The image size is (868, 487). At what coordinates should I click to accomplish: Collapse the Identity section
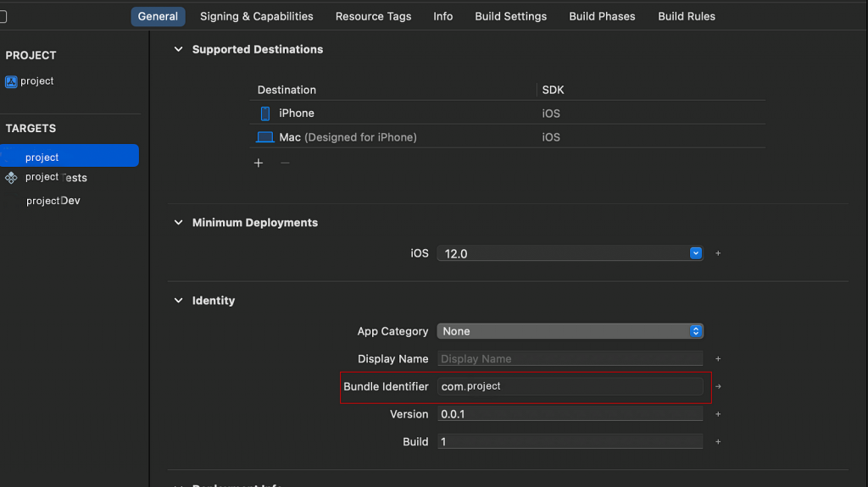point(178,301)
